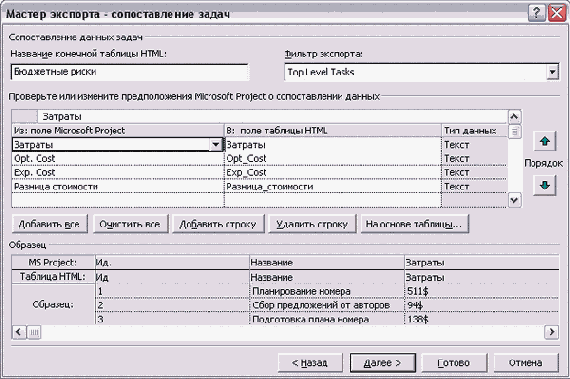Click the Добавить строку button

click(x=218, y=224)
